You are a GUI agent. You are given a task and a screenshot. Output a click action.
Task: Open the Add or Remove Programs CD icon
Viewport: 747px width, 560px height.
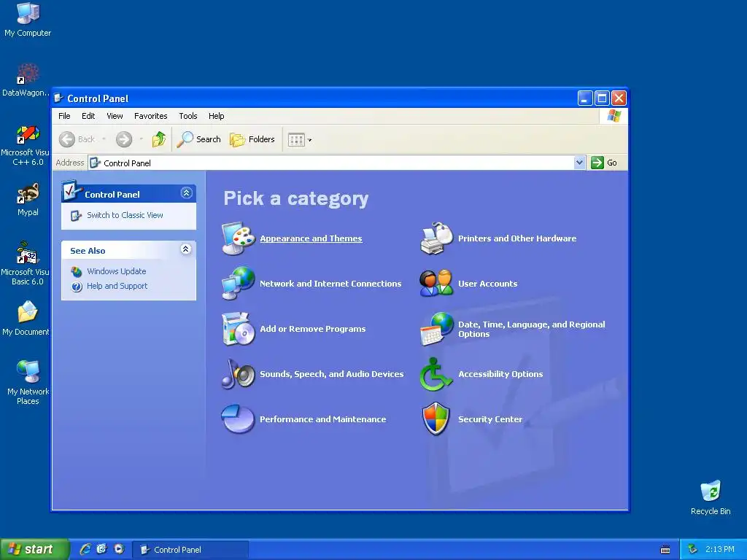coord(239,329)
